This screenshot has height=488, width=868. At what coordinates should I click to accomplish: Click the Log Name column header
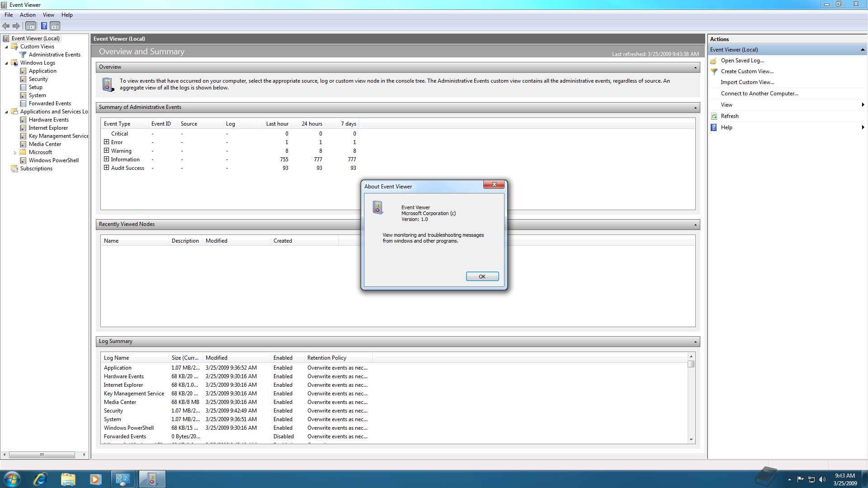134,358
